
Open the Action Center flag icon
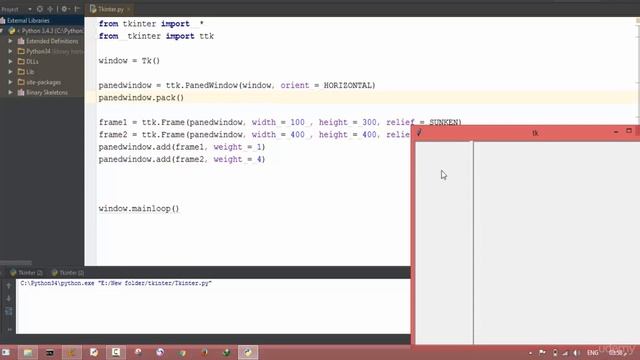point(542,353)
